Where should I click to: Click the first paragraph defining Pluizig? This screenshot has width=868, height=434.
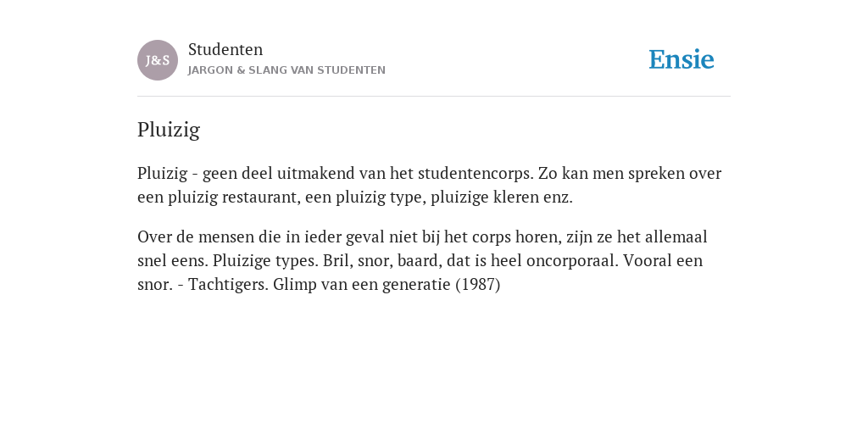(x=430, y=185)
